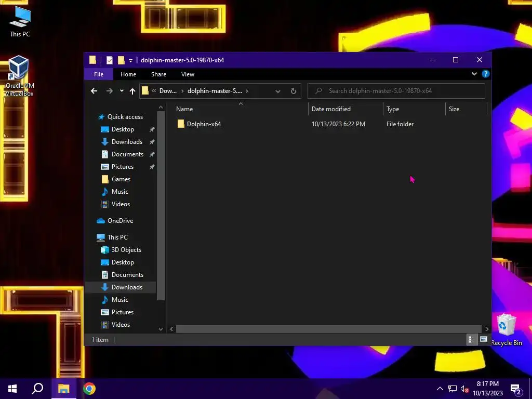Image resolution: width=532 pixels, height=399 pixels.
Task: Click the Forward navigation arrow
Action: [x=109, y=91]
